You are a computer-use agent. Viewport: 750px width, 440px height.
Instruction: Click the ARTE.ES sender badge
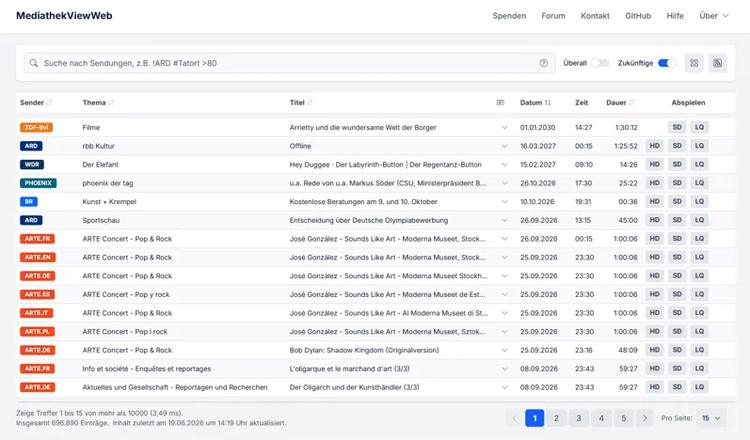tap(37, 295)
